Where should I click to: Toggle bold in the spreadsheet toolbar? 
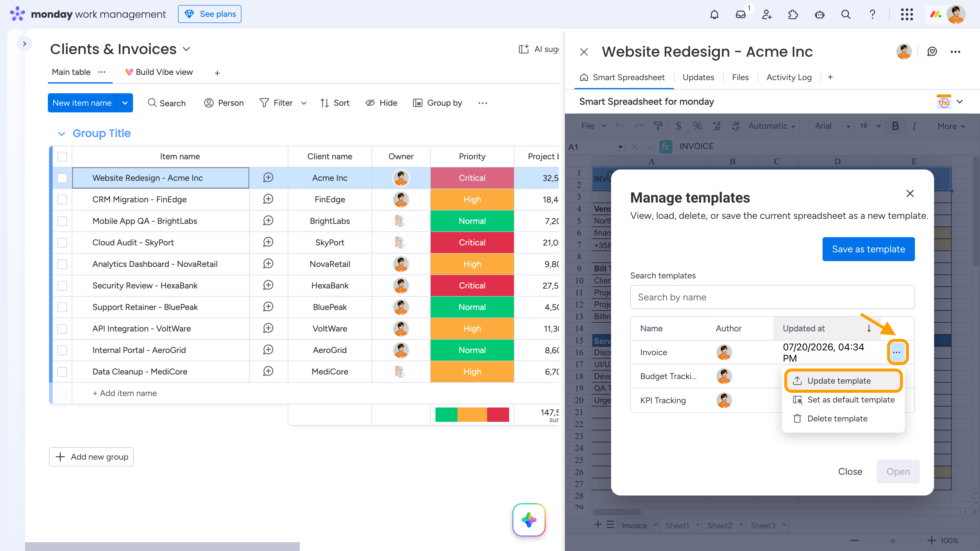pyautogui.click(x=896, y=126)
